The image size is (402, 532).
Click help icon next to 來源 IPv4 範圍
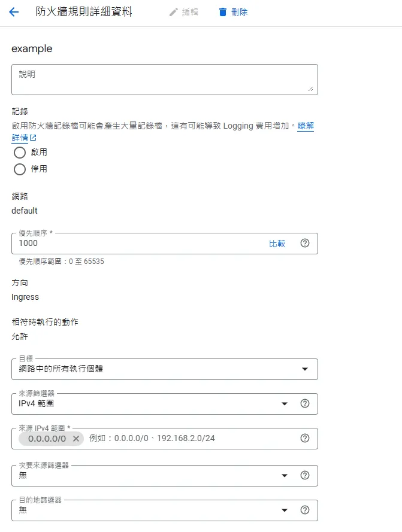pyautogui.click(x=305, y=438)
